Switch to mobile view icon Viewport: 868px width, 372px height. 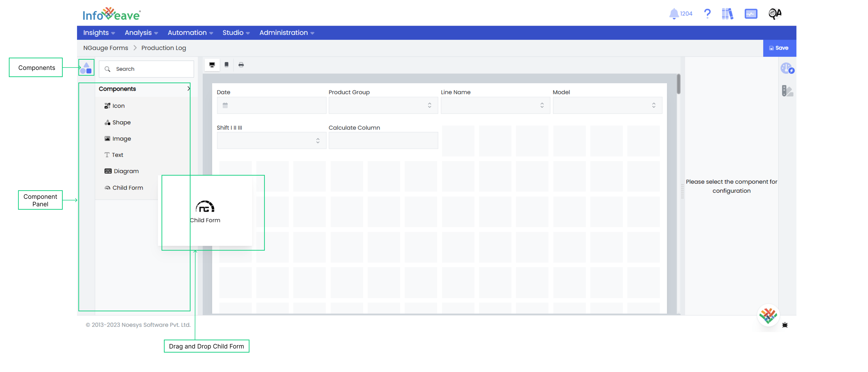[226, 65]
